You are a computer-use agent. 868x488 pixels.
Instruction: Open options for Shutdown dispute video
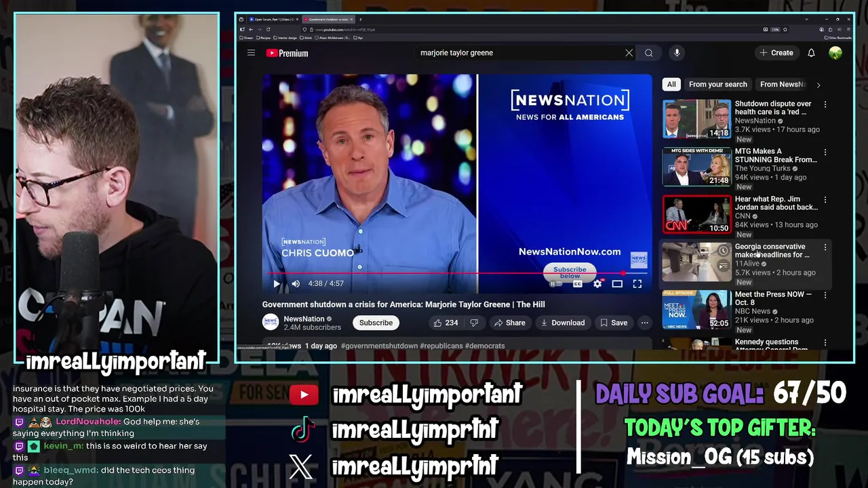point(825,104)
